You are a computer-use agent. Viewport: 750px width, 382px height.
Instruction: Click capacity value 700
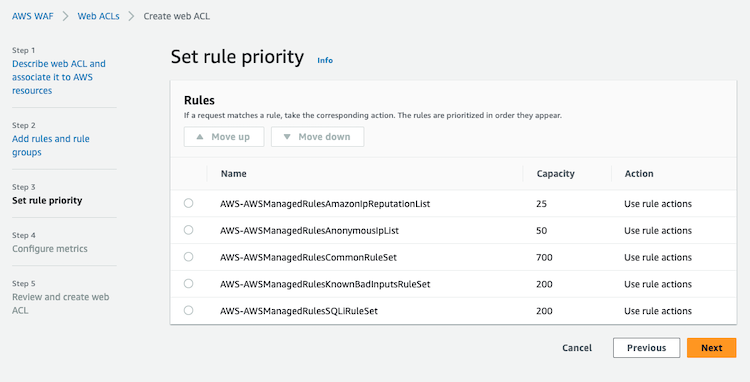click(x=544, y=257)
